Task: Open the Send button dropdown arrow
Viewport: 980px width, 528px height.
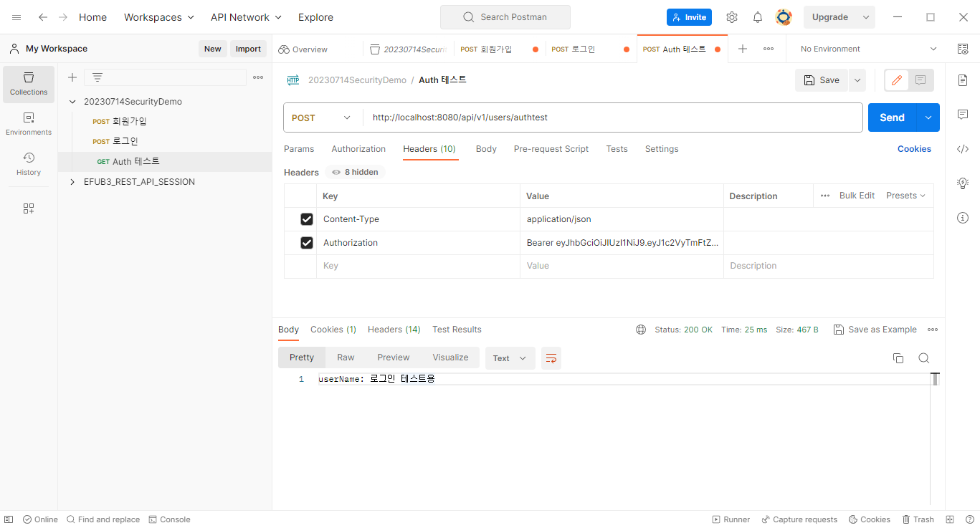Action: coord(928,117)
